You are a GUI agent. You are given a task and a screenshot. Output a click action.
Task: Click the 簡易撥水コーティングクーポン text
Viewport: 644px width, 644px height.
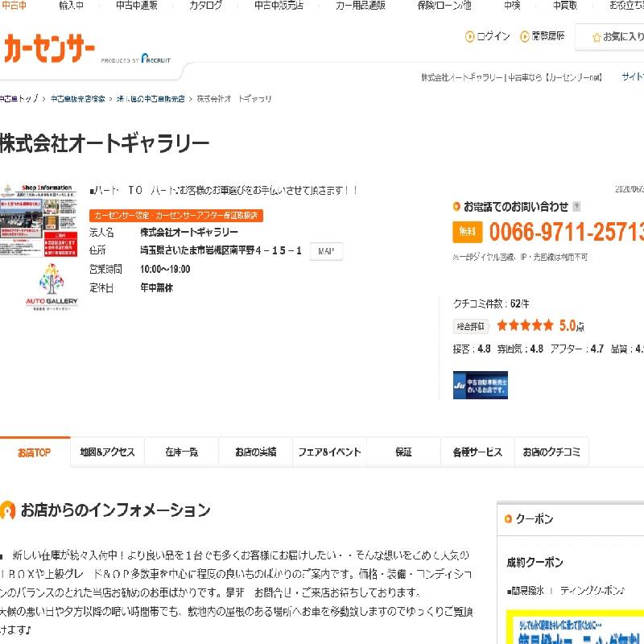tap(566, 591)
